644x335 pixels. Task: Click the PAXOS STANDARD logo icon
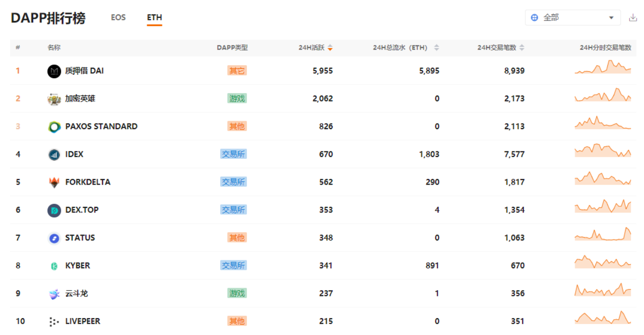54,127
